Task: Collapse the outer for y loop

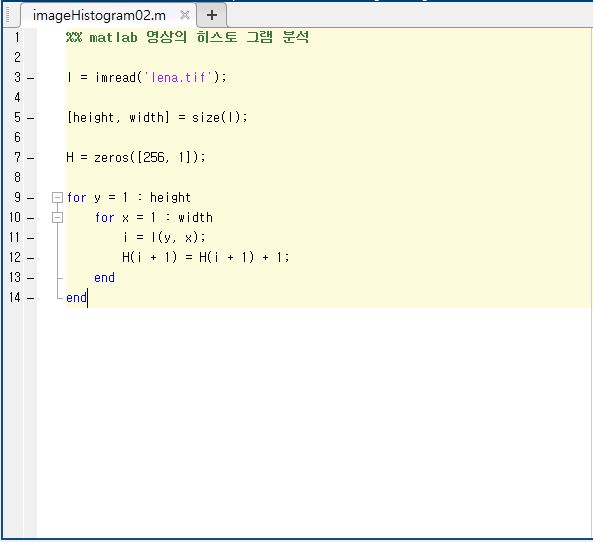Action: pos(57,197)
